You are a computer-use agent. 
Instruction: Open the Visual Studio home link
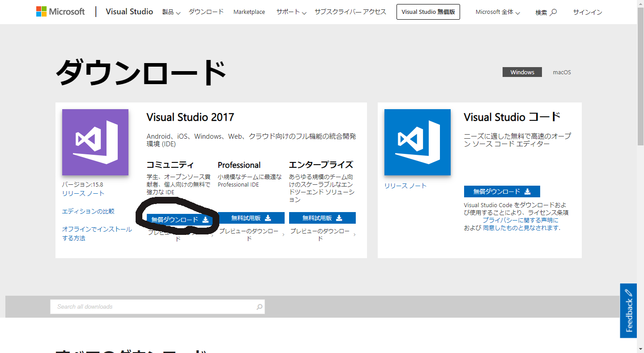point(129,12)
